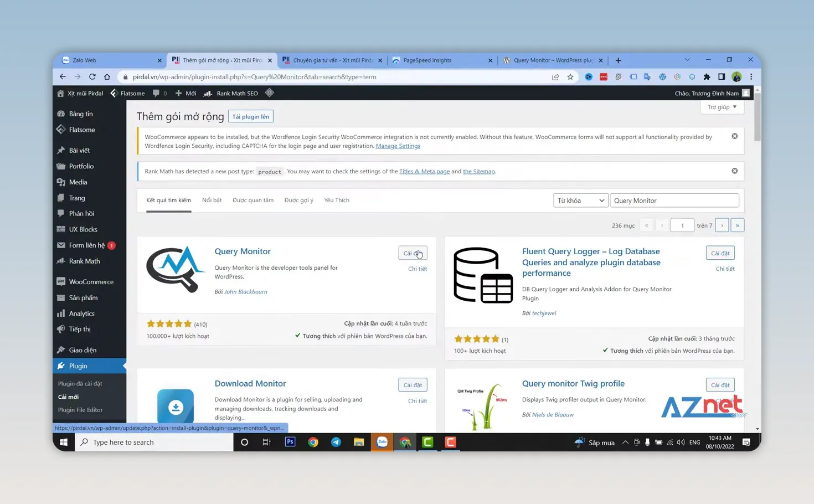
Task: Select Plugin in the sidebar
Action: point(90,366)
